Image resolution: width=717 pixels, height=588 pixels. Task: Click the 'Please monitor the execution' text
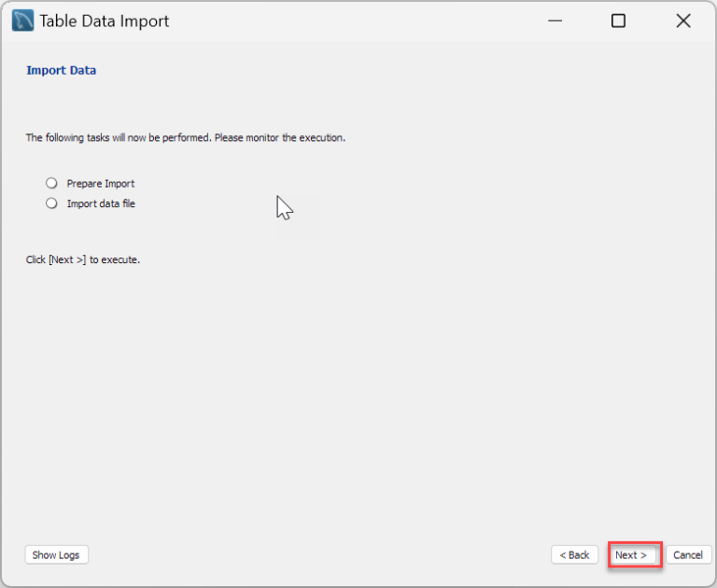(x=280, y=137)
